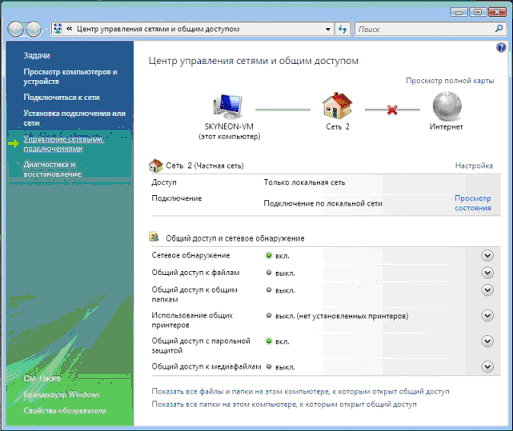Image resolution: width=513 pixels, height=431 pixels.
Task: Click the back navigation arrow button
Action: 16,29
